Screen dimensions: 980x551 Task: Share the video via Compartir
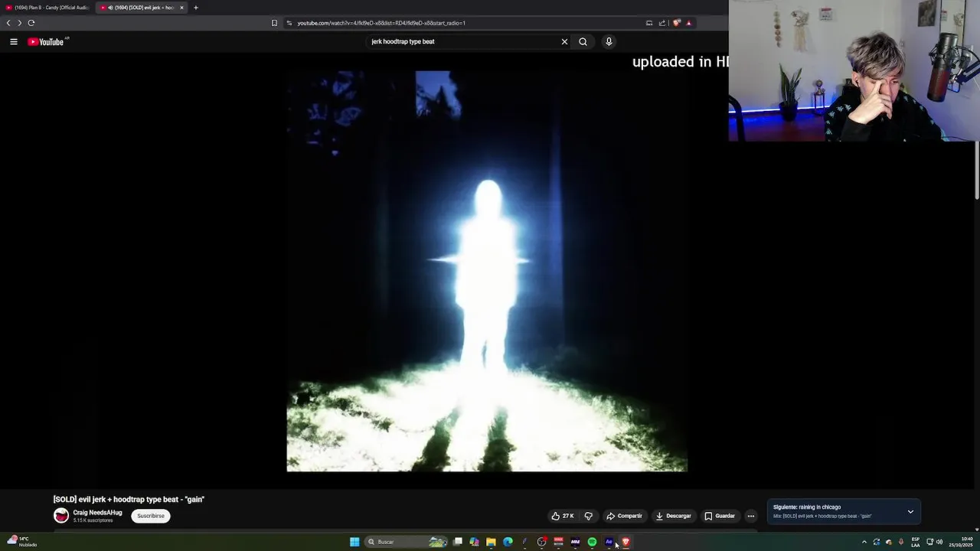coord(624,516)
